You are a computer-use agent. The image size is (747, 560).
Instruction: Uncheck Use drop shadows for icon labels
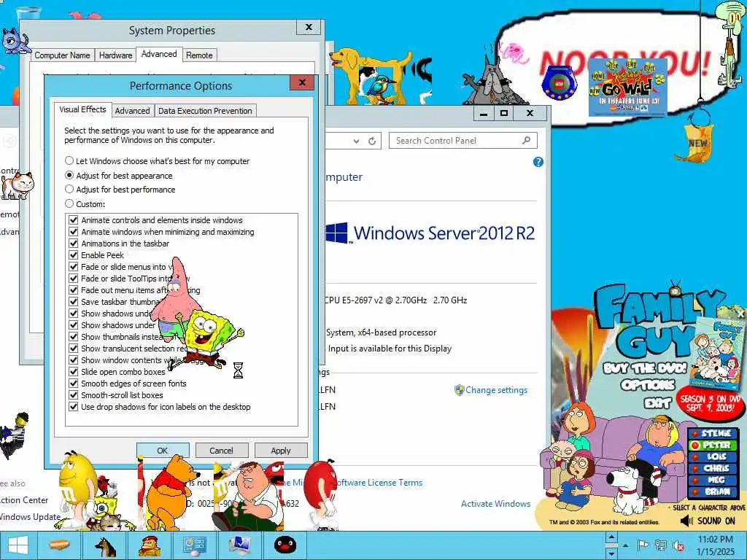(x=74, y=407)
